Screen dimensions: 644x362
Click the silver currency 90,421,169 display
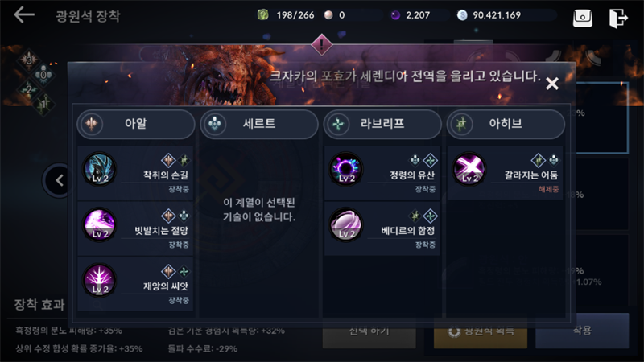tap(489, 15)
